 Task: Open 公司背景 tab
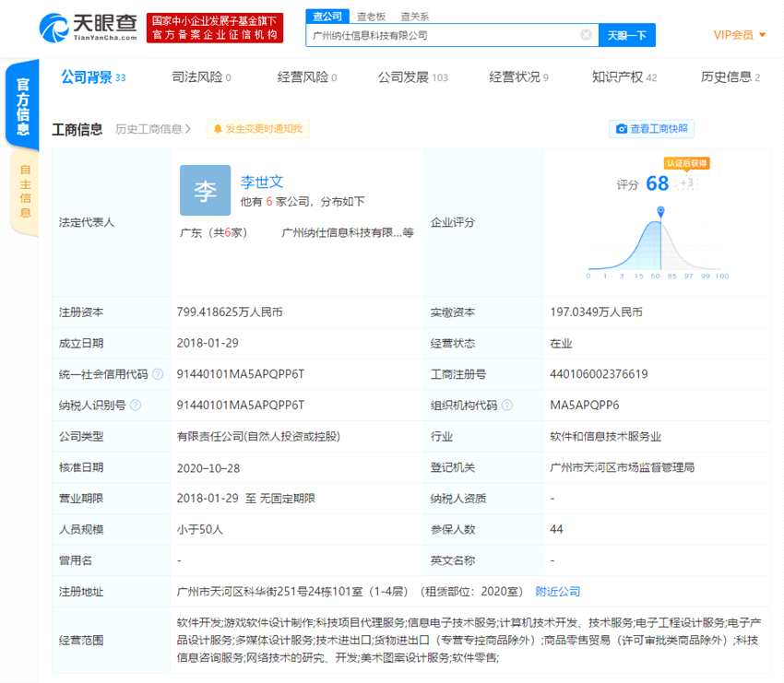pos(93,77)
